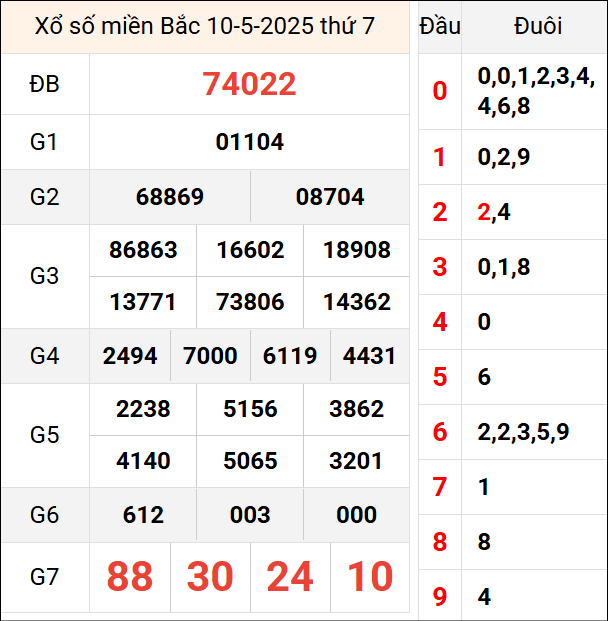Select G5 number 5156
The width and height of the screenshot is (608, 621).
249,409
